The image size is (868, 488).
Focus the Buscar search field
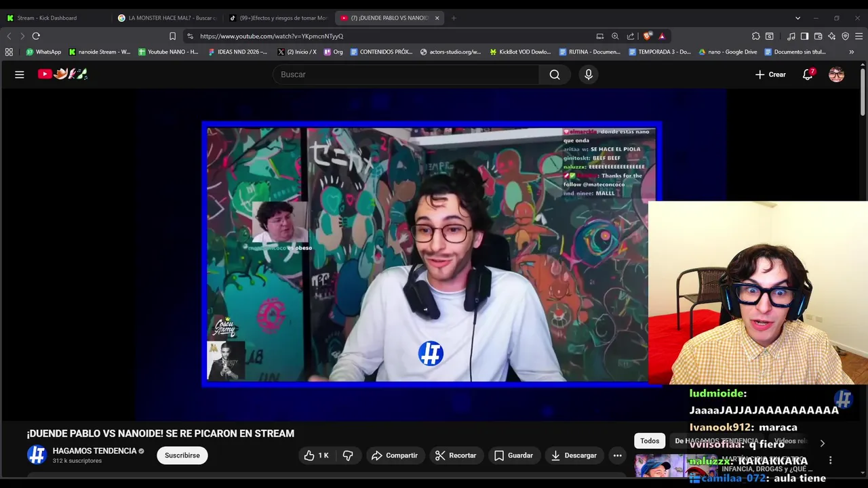[406, 75]
